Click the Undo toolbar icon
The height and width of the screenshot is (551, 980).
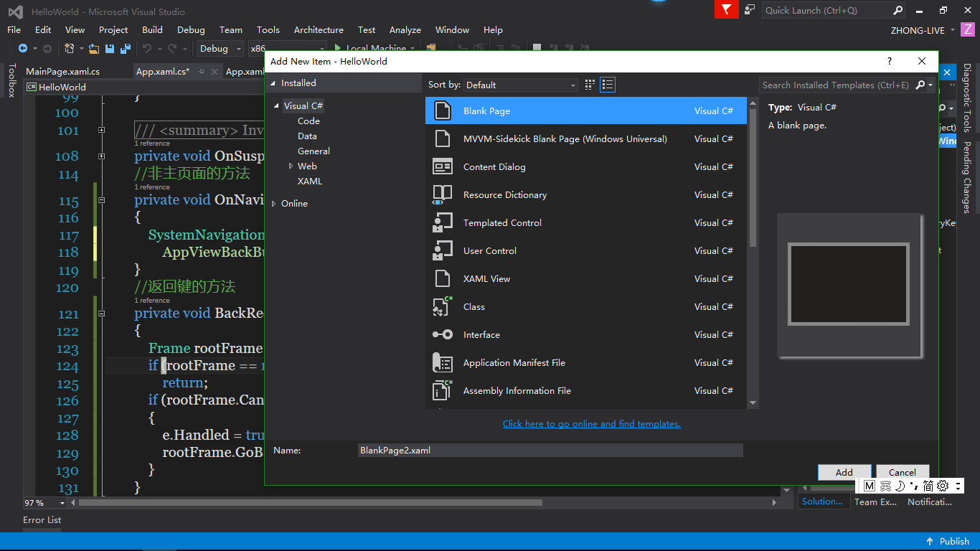pos(146,48)
